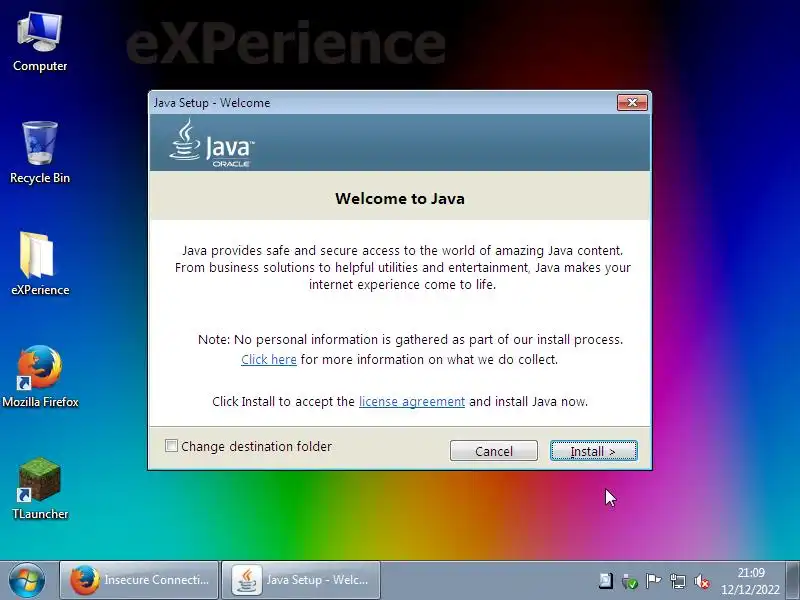Close the Java Setup dialog
Viewport: 800px width, 600px height.
(632, 103)
